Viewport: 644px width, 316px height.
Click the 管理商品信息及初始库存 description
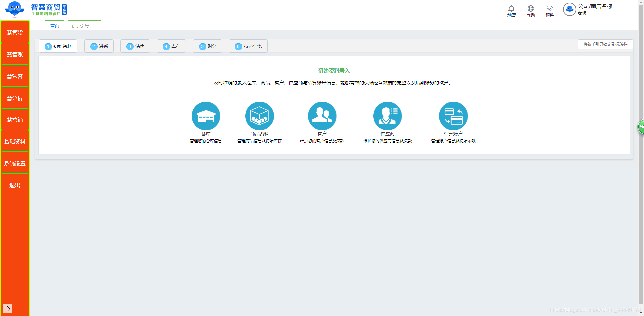point(260,141)
